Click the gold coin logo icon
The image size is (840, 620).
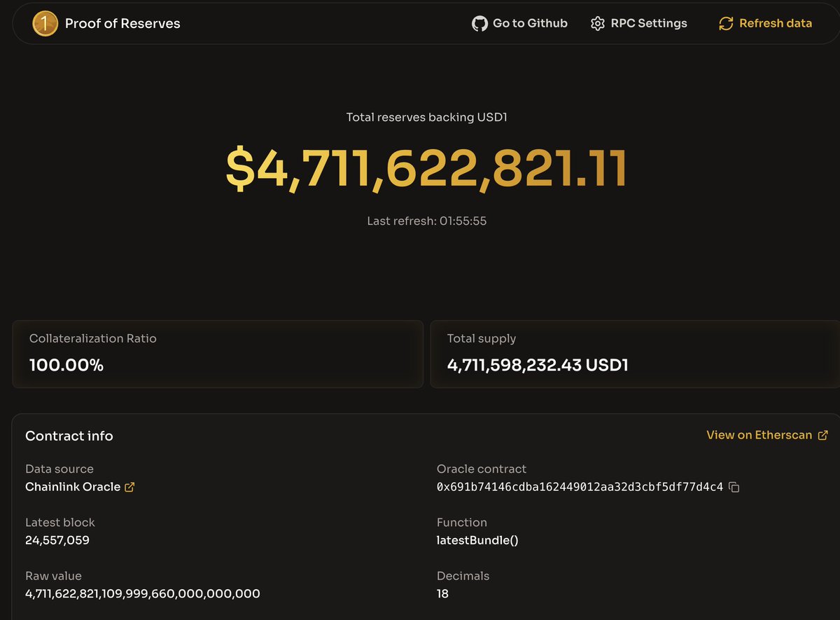click(x=45, y=24)
